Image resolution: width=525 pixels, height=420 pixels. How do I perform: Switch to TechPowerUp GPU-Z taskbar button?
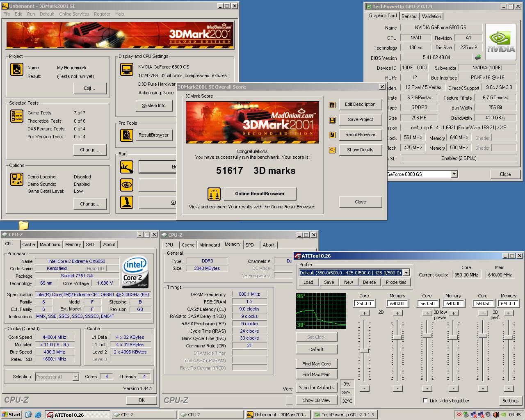(x=344, y=415)
